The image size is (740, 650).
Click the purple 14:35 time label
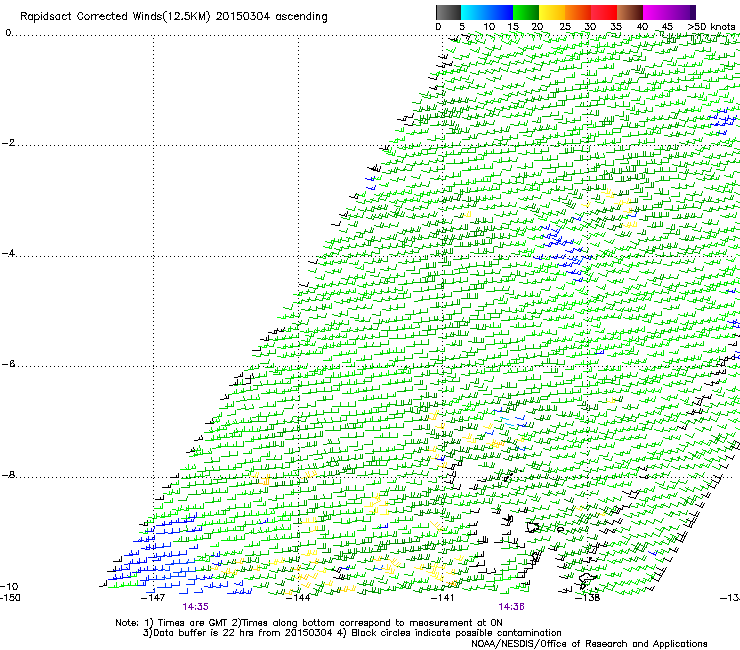coord(195,607)
